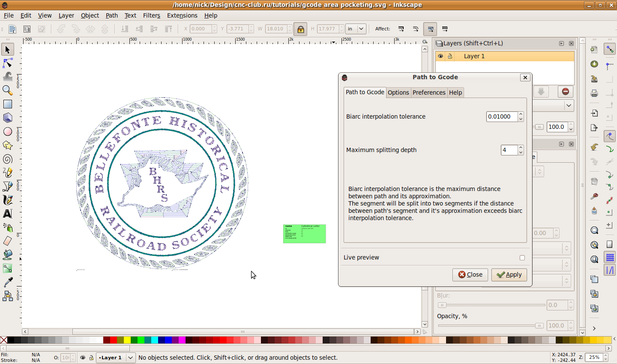
Task: Expand command bar overflow chevron
Action: 594,328
